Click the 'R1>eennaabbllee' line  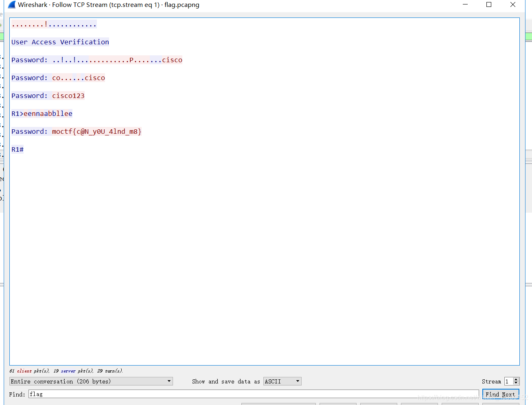42,113
